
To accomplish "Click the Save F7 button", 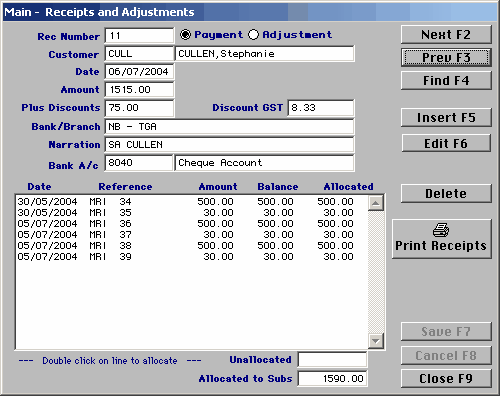I will click(446, 332).
